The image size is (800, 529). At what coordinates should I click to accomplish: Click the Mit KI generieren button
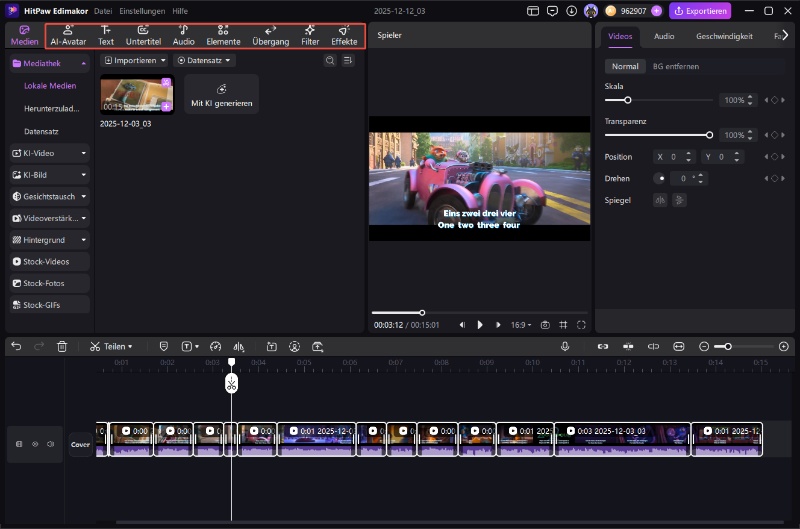[221, 94]
